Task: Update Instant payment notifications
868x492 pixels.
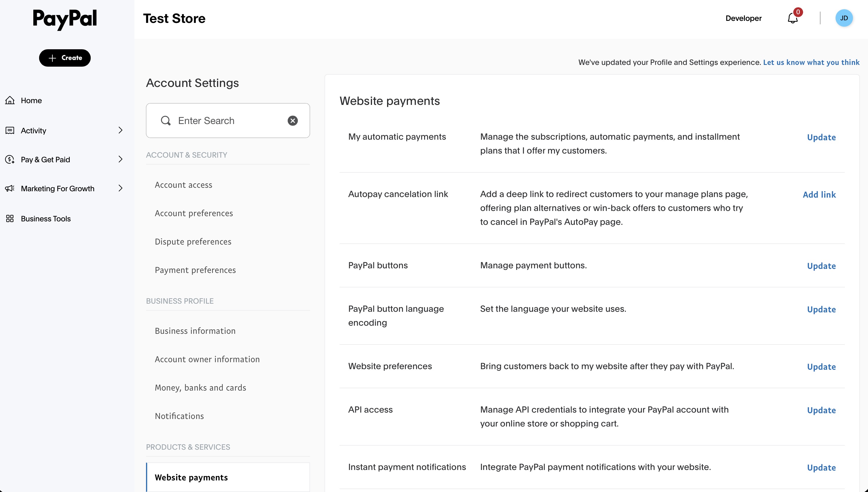Action: pyautogui.click(x=821, y=468)
